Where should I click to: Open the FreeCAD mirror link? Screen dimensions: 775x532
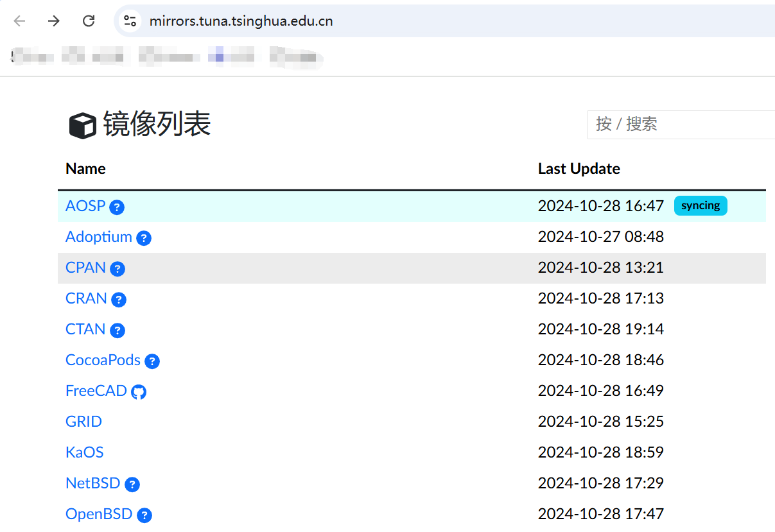(96, 391)
